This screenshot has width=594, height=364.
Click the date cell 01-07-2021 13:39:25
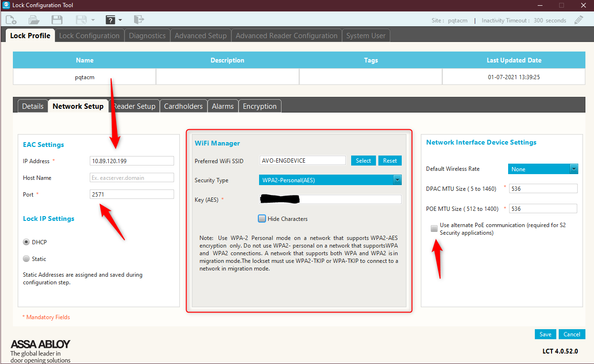[x=514, y=77]
